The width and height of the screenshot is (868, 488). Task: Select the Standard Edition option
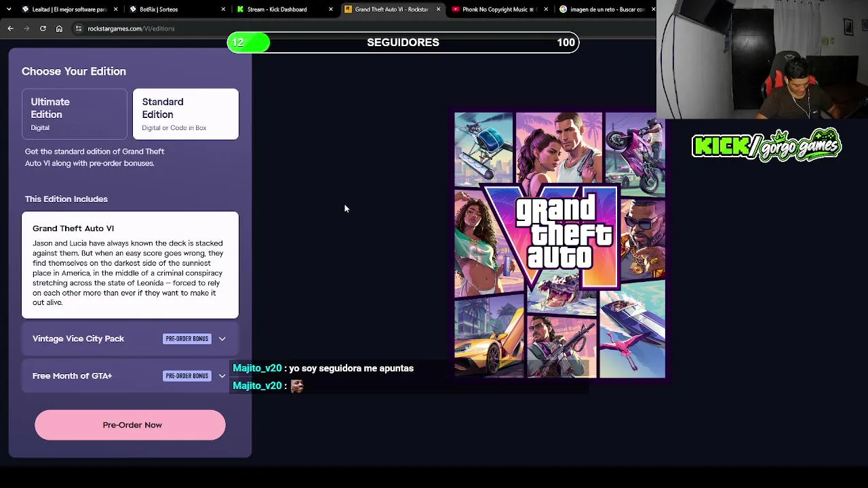click(186, 114)
